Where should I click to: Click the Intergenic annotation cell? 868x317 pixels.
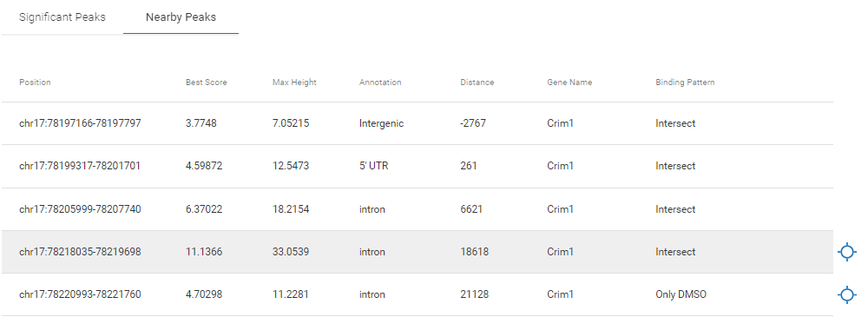[381, 123]
